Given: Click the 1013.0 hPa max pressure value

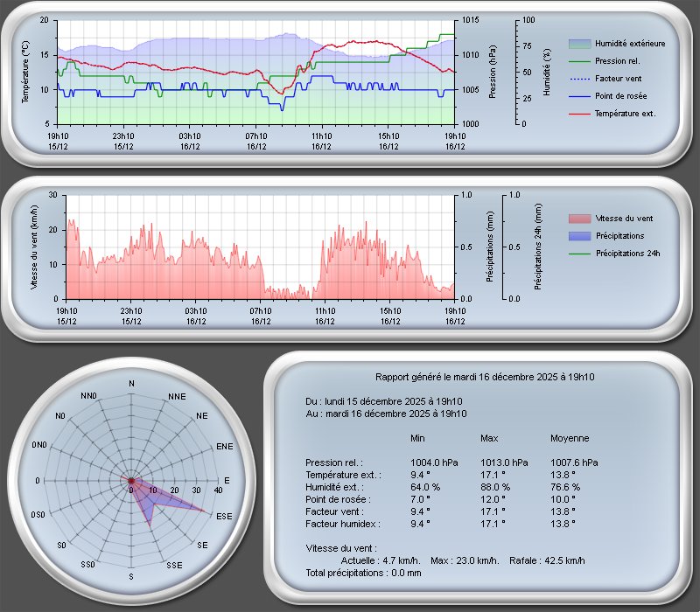Looking at the screenshot, I should point(504,462).
